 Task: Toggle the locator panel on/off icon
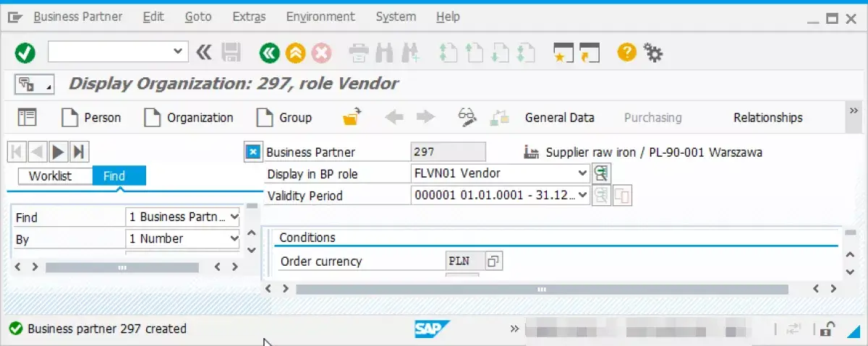click(27, 117)
